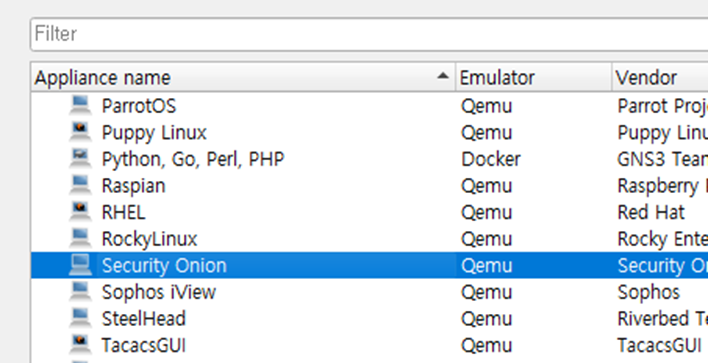Viewport: 708px width, 363px height.
Task: Select the SteelHead appliance name
Action: tap(144, 319)
